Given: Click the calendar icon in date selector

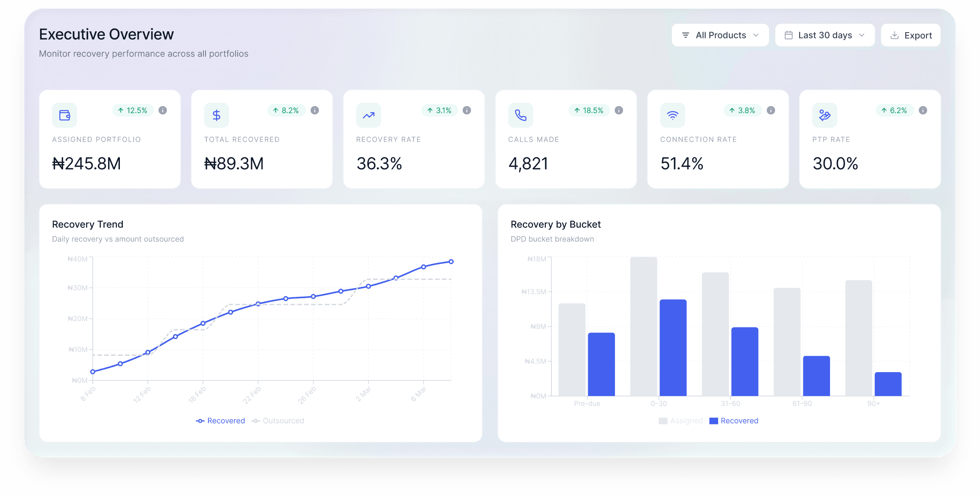Looking at the screenshot, I should [789, 35].
